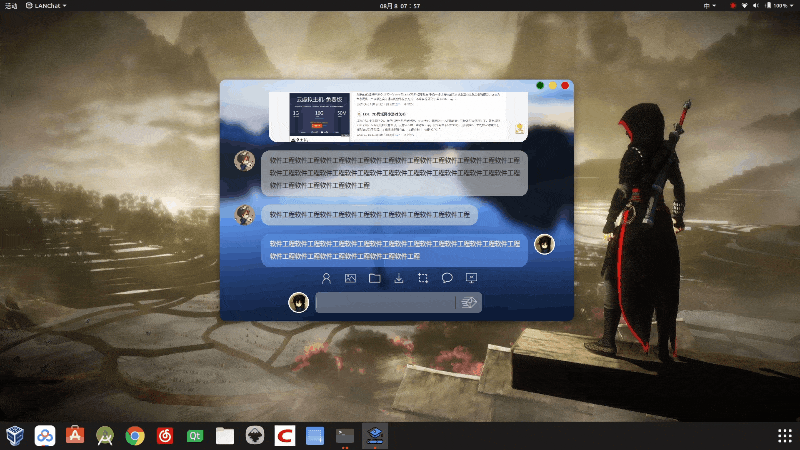800x450 pixels.
Task: Click the three-line gray 软件工程 message bubble
Action: (x=394, y=173)
